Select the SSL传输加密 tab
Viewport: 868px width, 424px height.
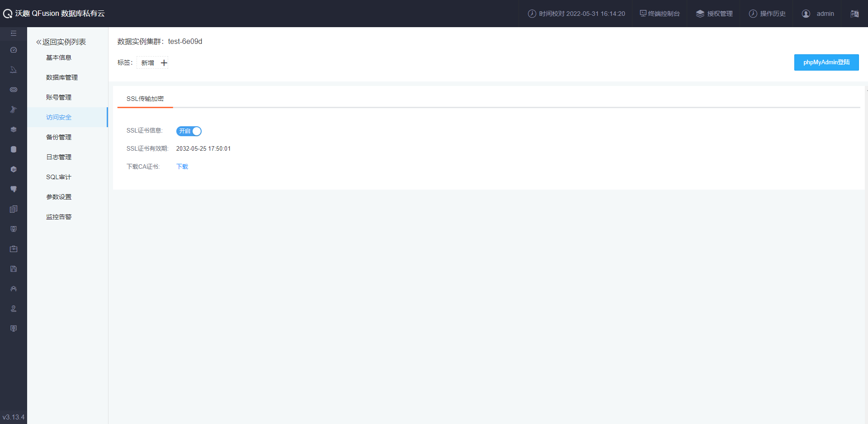point(145,99)
